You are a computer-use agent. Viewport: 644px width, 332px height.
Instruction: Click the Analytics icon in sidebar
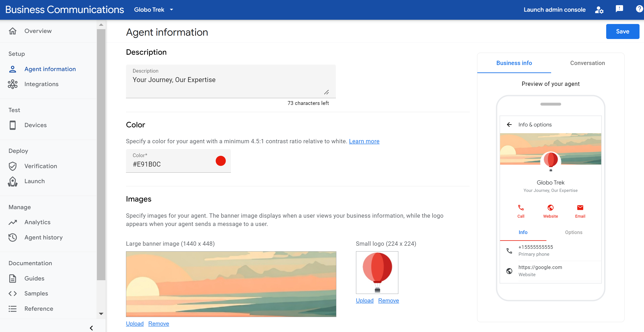pyautogui.click(x=12, y=222)
